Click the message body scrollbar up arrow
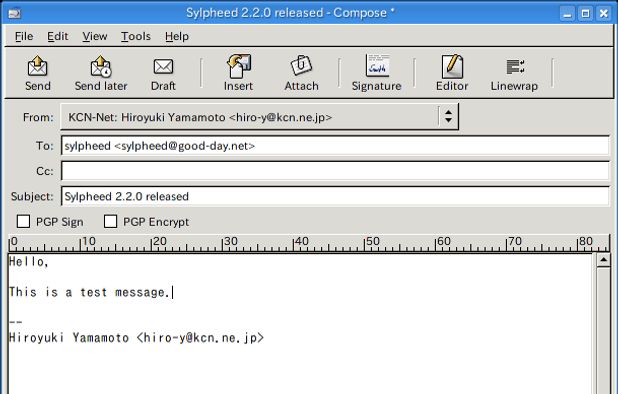The width and height of the screenshot is (618, 394). click(x=603, y=260)
